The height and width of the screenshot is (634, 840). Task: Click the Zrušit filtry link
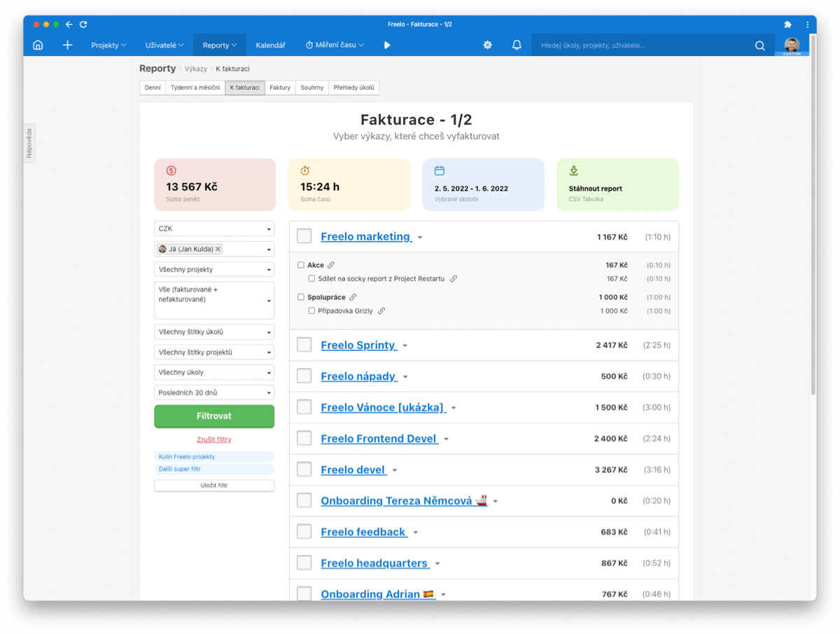pyautogui.click(x=214, y=440)
